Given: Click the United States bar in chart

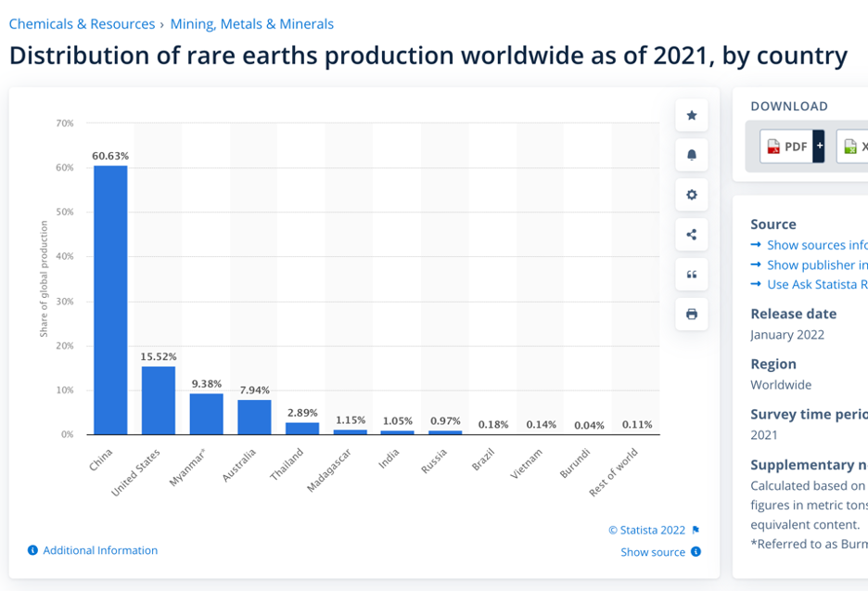Looking at the screenshot, I should tap(159, 400).
